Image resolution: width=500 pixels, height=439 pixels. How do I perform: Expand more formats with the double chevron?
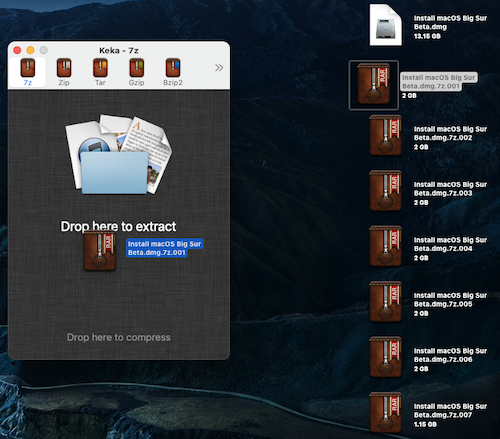(219, 68)
